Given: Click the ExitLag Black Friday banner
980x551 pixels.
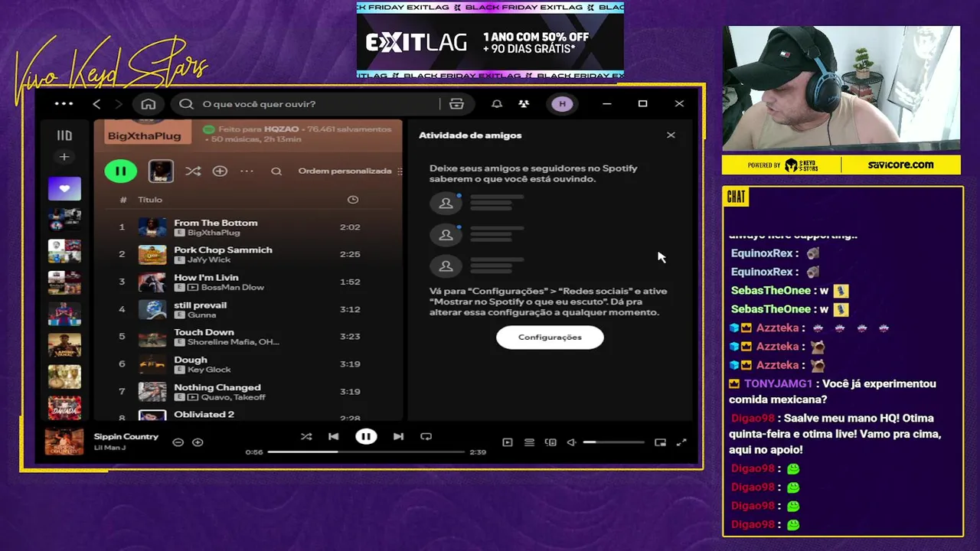Looking at the screenshot, I should (x=490, y=40).
